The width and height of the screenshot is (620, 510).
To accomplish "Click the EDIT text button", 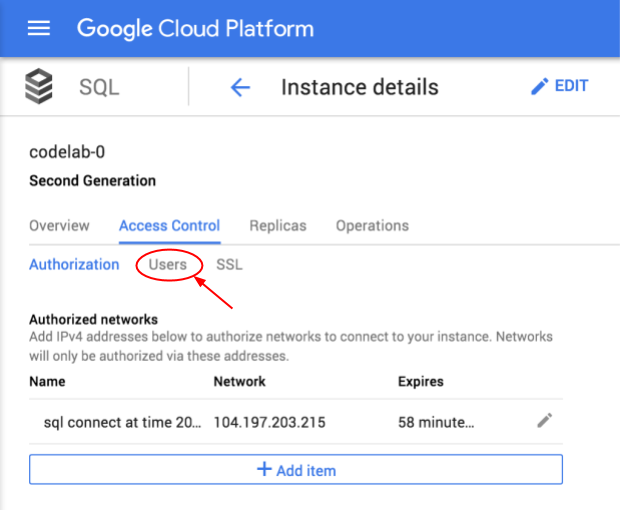I will coord(571,86).
